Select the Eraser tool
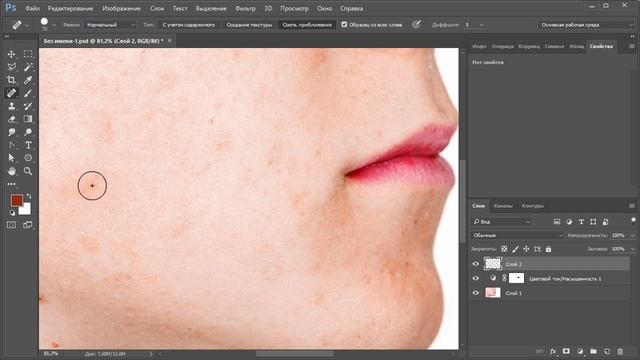 point(11,119)
